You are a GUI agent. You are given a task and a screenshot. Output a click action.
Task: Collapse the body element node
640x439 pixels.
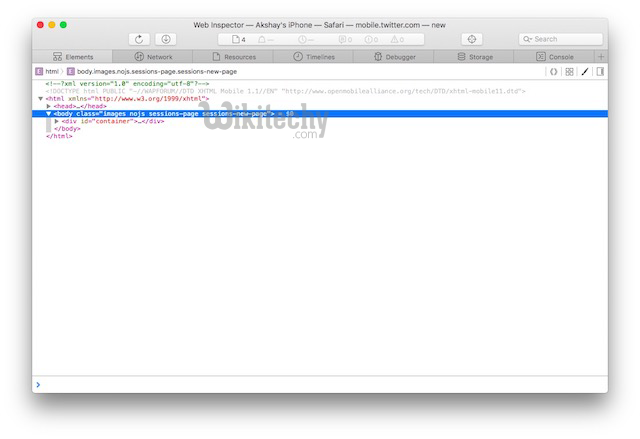49,114
